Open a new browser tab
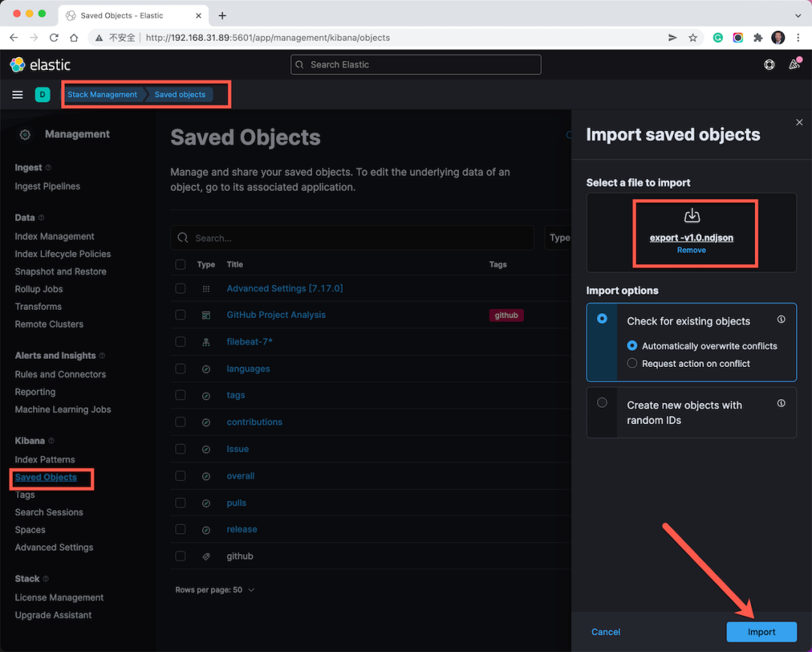This screenshot has width=812, height=652. (222, 16)
